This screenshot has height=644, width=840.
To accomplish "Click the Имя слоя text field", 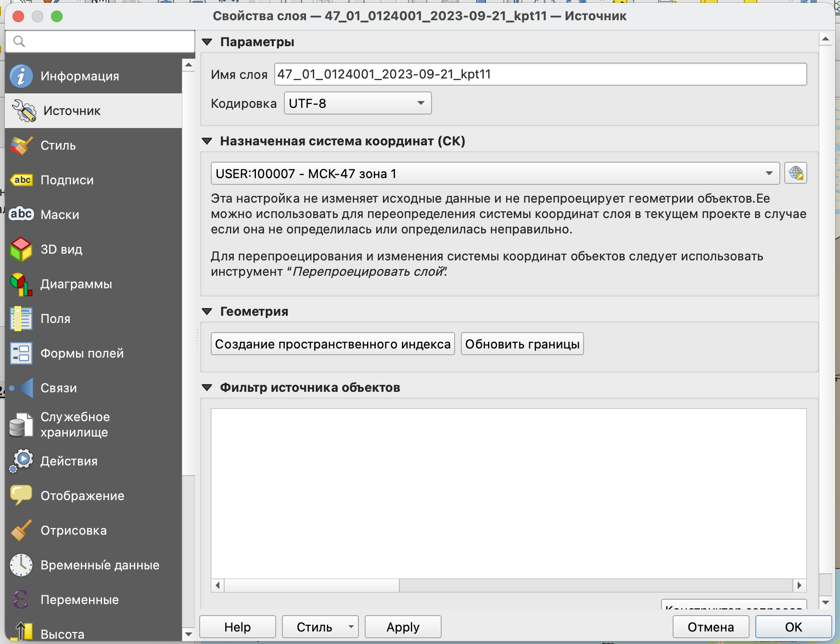I will point(540,74).
